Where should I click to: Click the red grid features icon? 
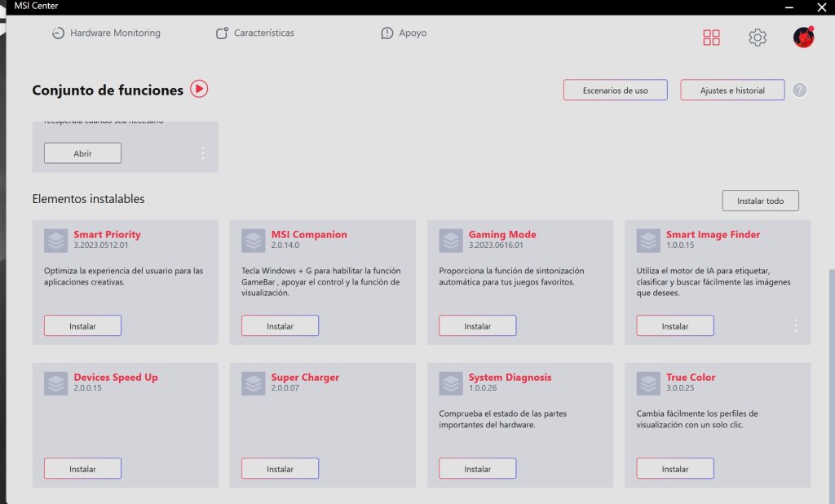(711, 38)
